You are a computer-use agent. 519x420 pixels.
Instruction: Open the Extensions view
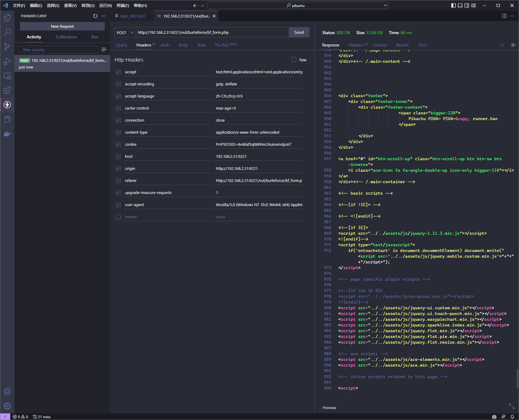click(7, 90)
